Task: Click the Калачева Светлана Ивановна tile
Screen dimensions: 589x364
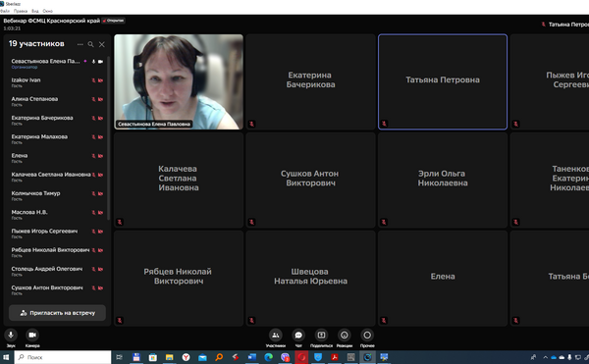Action: point(179,181)
